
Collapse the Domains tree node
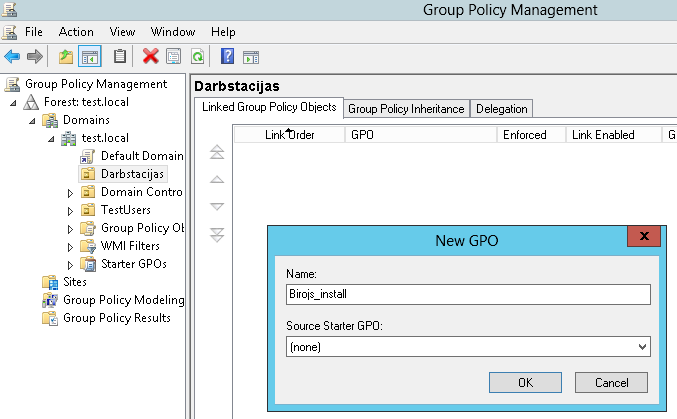(x=32, y=121)
